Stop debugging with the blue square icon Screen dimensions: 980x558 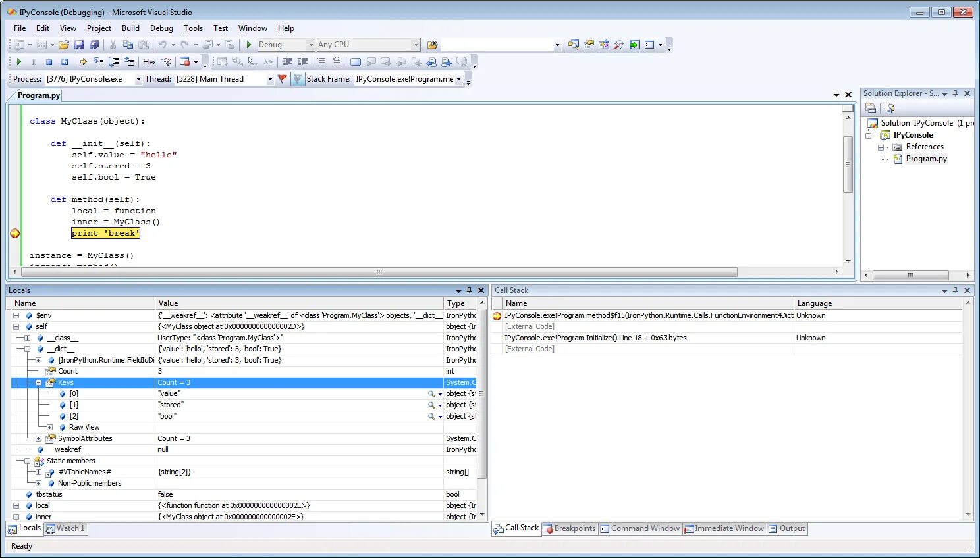(49, 62)
